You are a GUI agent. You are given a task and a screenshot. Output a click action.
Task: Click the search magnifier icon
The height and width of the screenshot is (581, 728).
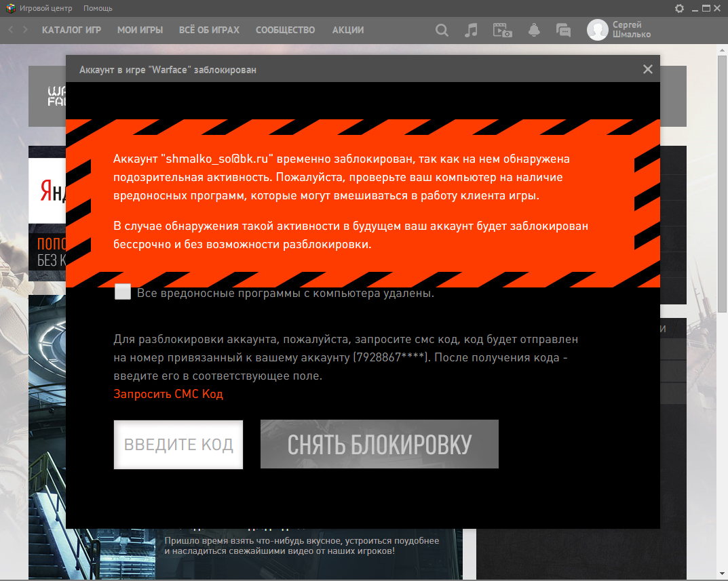442,30
